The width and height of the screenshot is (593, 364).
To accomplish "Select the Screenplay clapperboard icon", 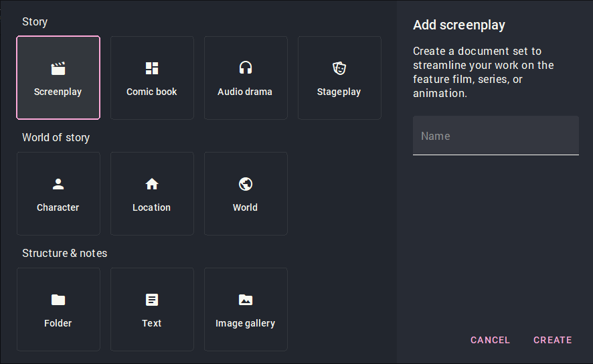I will click(58, 68).
